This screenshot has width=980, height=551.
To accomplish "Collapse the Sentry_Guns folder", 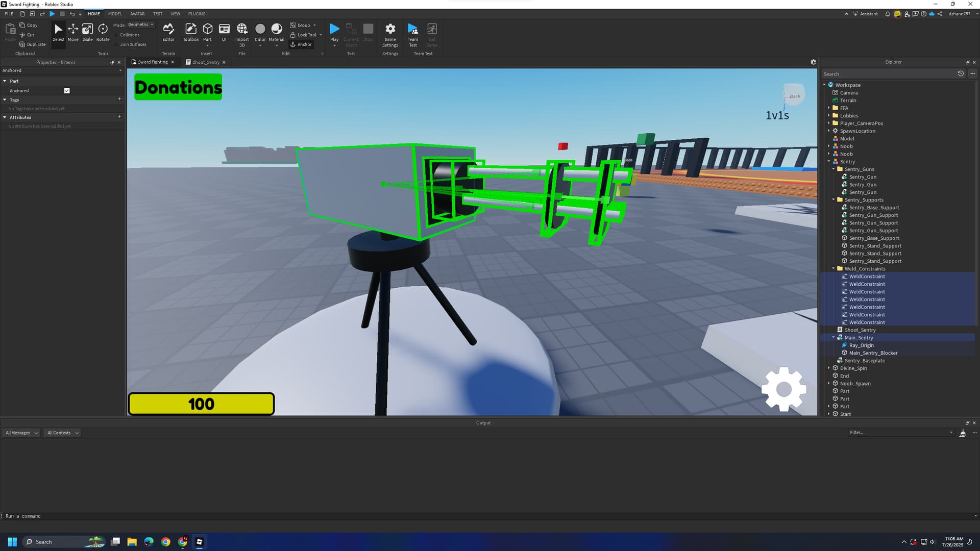I will (x=834, y=169).
